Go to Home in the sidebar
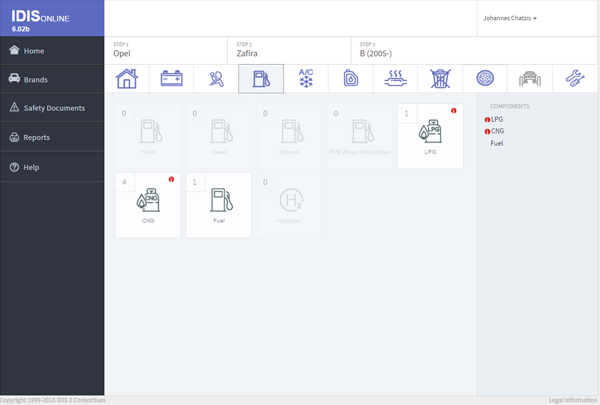The width and height of the screenshot is (600, 405). click(52, 51)
